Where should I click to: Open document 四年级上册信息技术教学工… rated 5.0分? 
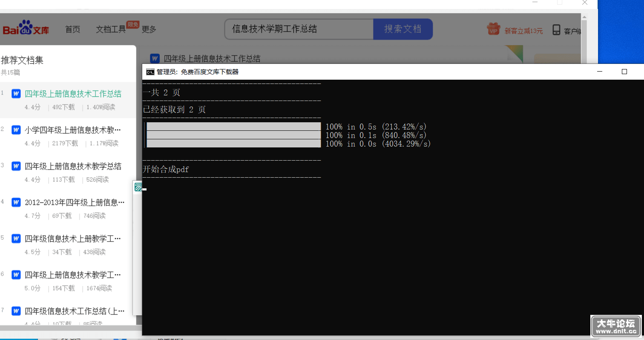click(73, 275)
